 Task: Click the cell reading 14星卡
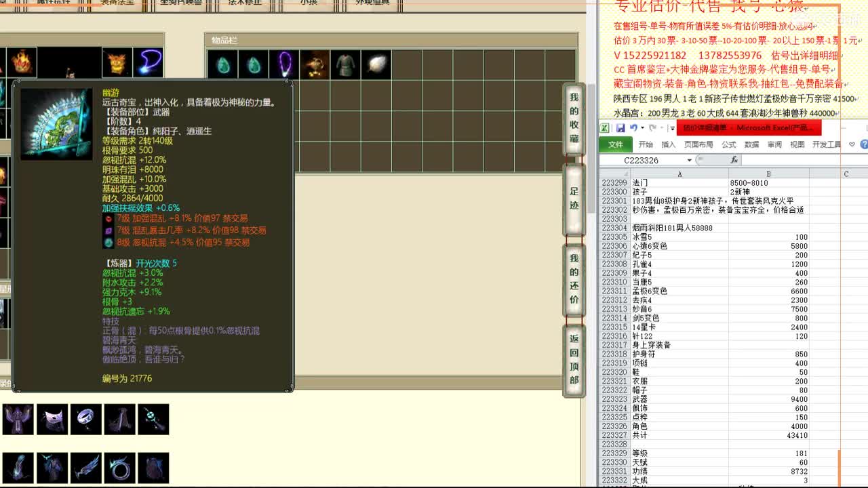679,327
